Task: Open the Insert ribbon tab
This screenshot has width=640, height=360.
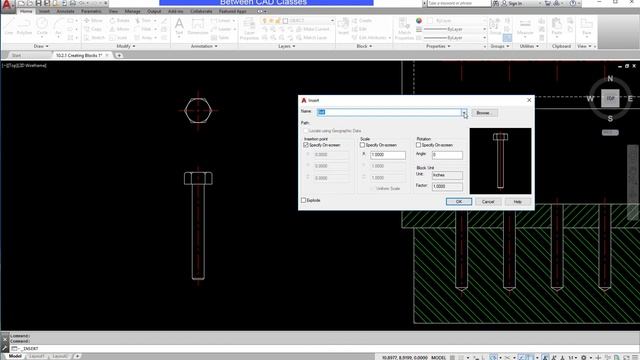Action: point(44,11)
